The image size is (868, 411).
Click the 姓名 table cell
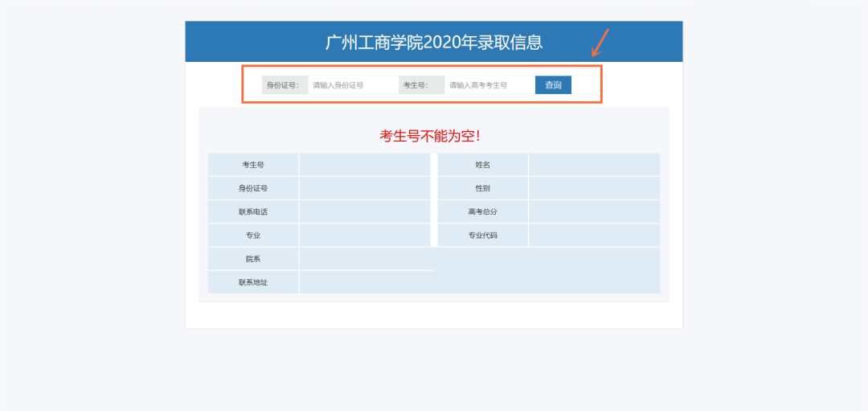483,165
